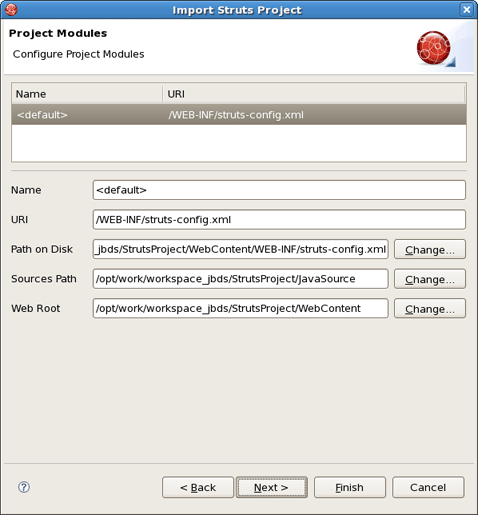Proceed with the Next button
478x515 pixels.
coord(272,487)
